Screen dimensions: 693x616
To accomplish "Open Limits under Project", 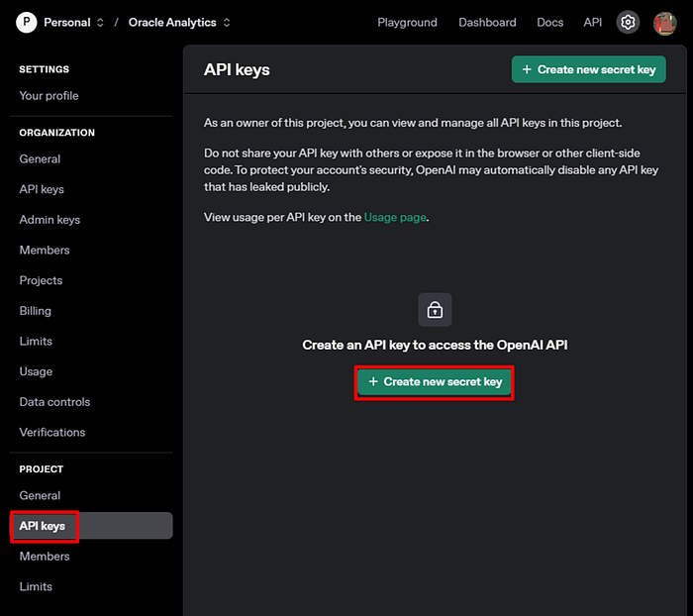I will coord(36,586).
